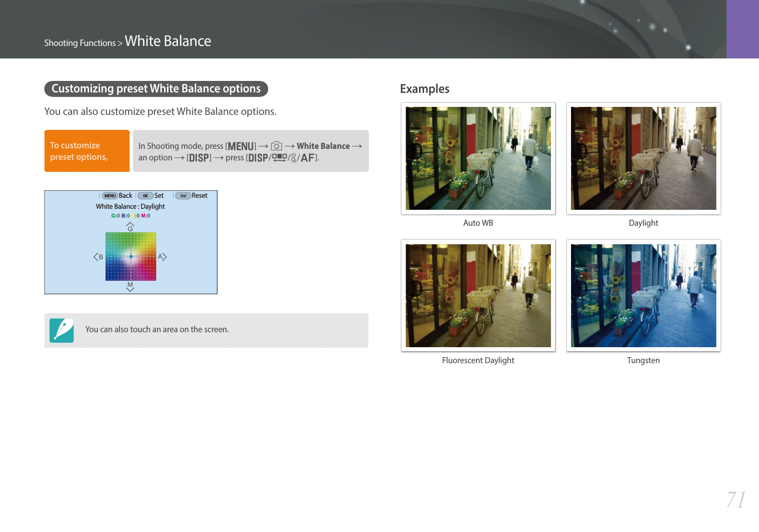Click the G:0 B:0 A:0 M:0 values
This screenshot has width=759, height=532.
130,216
